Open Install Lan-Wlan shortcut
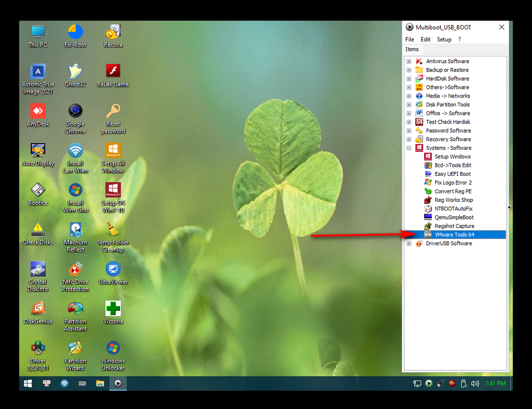 (75, 158)
